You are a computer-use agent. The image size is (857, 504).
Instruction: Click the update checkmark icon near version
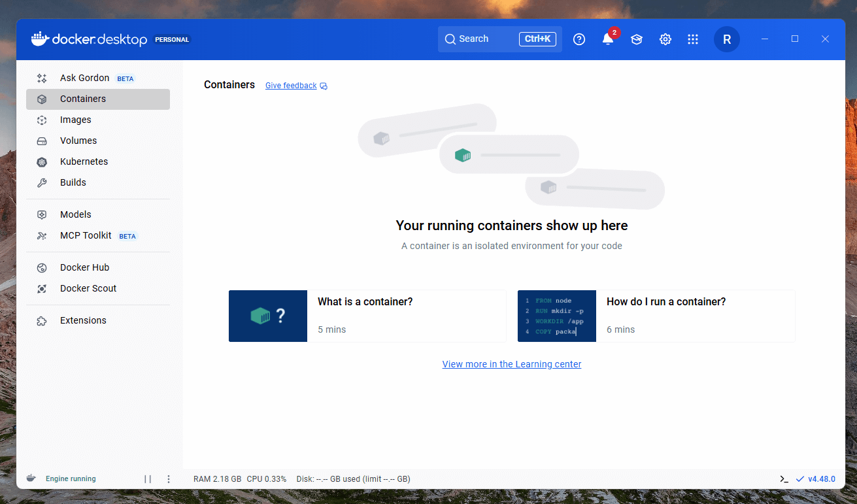[x=800, y=479]
